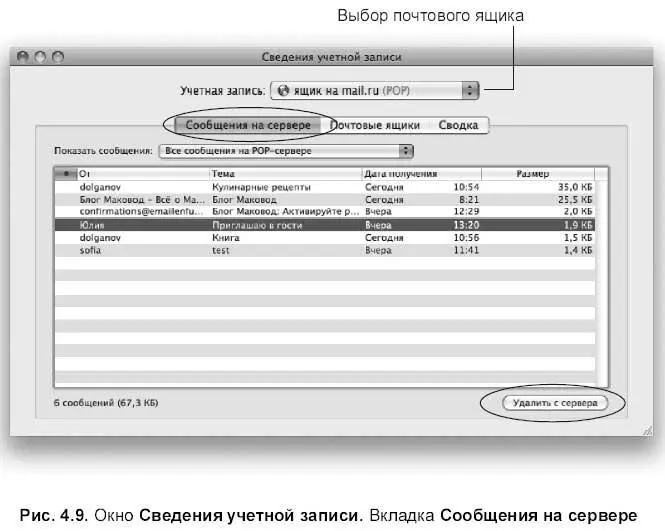Select message from confirmations@emailenfu...

click(x=325, y=212)
